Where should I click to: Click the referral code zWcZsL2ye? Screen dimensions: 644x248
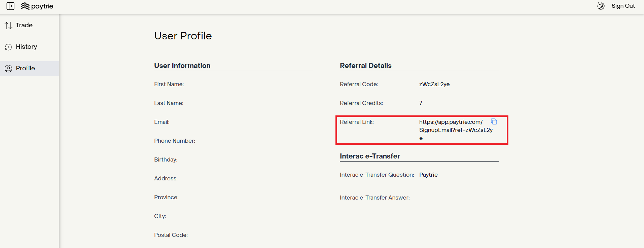tap(434, 84)
